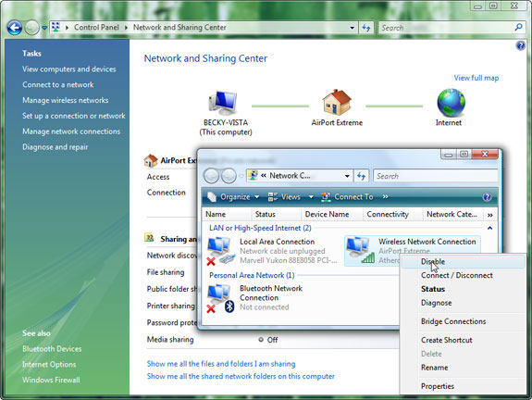The image size is (532, 400).
Task: Open help for Network and Sharing Center
Action: (x=521, y=45)
